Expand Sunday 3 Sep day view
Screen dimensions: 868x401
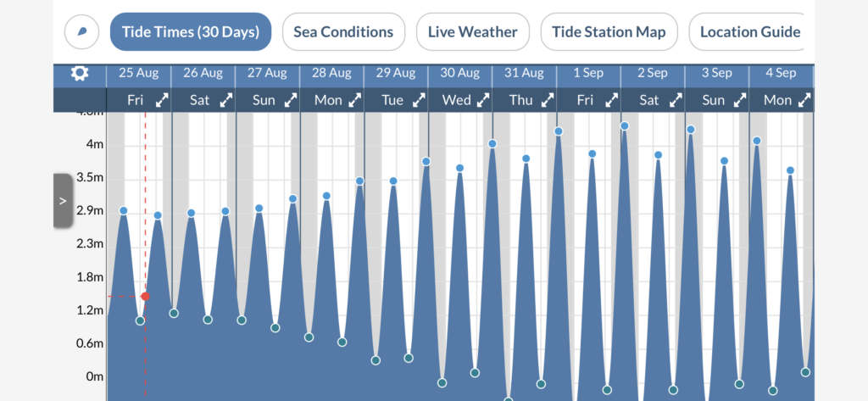pos(740,100)
